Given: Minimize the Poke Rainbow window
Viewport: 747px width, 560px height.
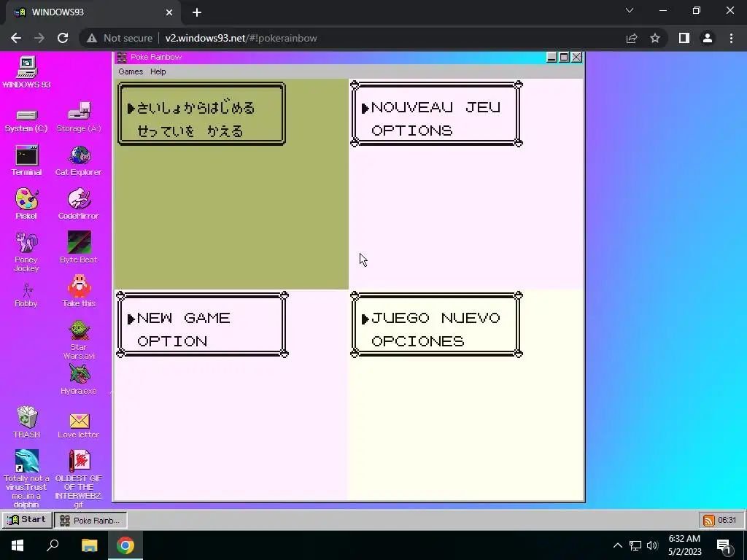Looking at the screenshot, I should pyautogui.click(x=551, y=57).
